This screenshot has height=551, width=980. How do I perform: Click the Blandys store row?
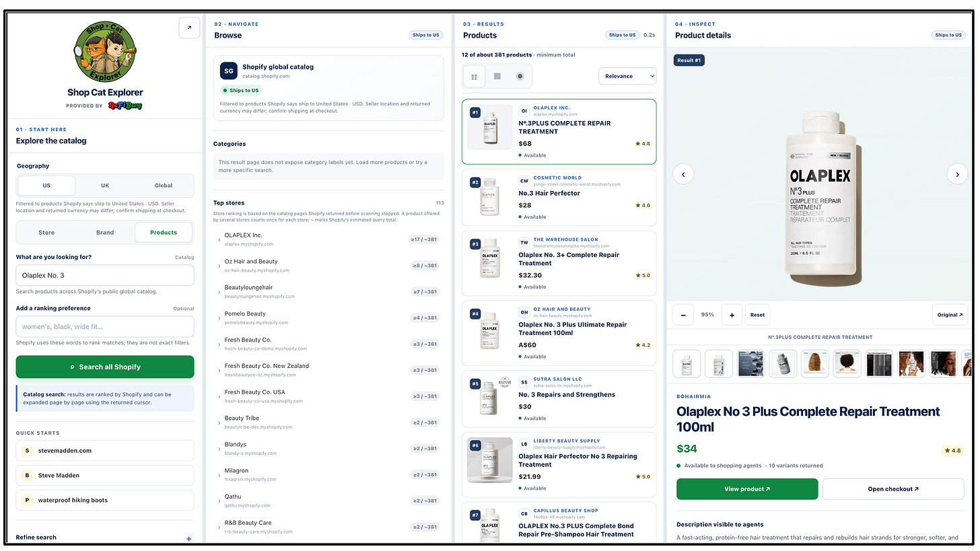328,448
